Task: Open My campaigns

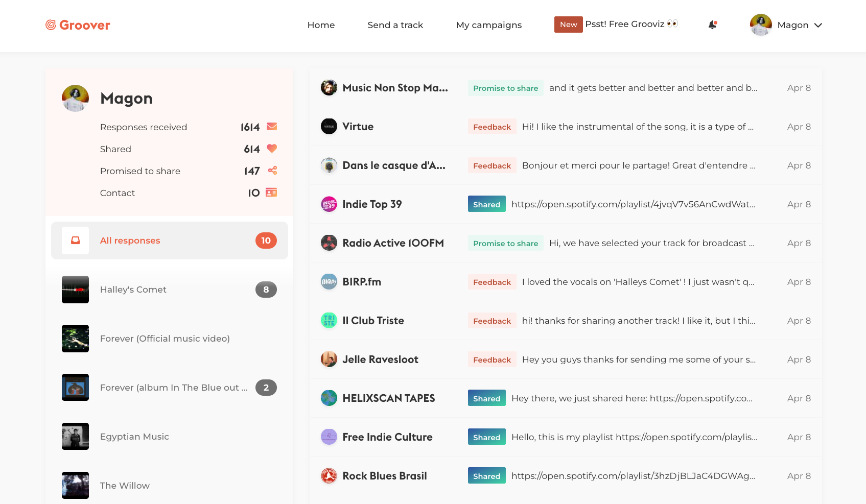Action: (488, 25)
